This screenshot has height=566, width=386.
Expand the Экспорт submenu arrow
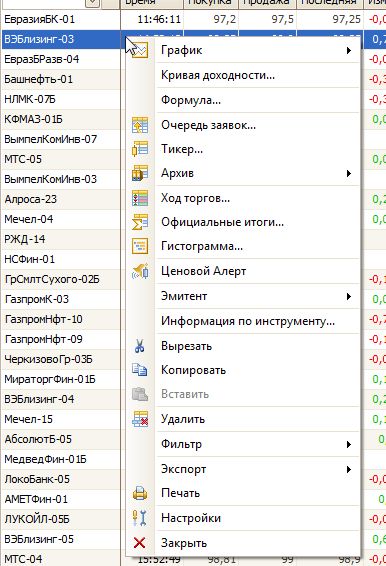[349, 469]
